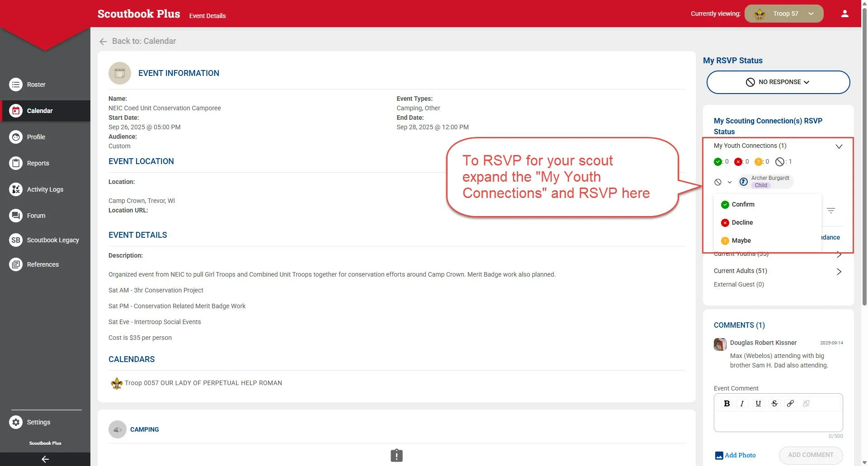Image resolution: width=868 pixels, height=466 pixels.
Task: Open the Activity Logs icon
Action: coord(16,189)
